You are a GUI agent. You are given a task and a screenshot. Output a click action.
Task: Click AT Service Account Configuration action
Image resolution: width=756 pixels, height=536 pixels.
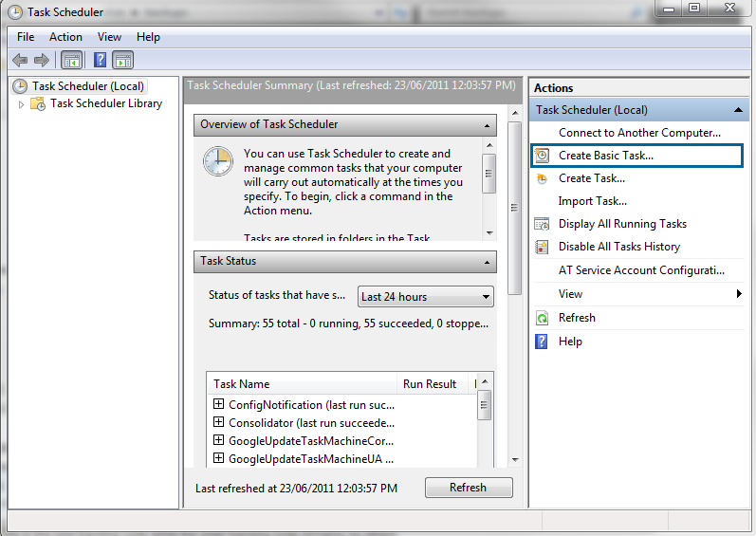coord(641,270)
